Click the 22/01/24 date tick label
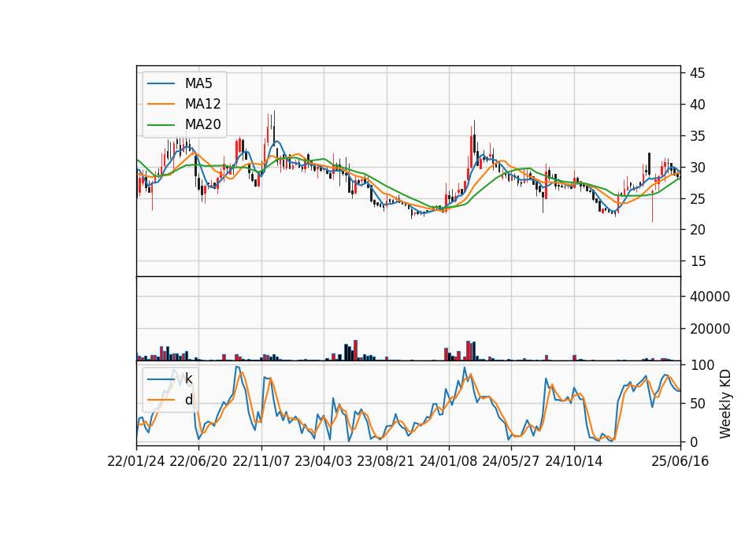The height and width of the screenshot is (543, 756). pos(136,461)
